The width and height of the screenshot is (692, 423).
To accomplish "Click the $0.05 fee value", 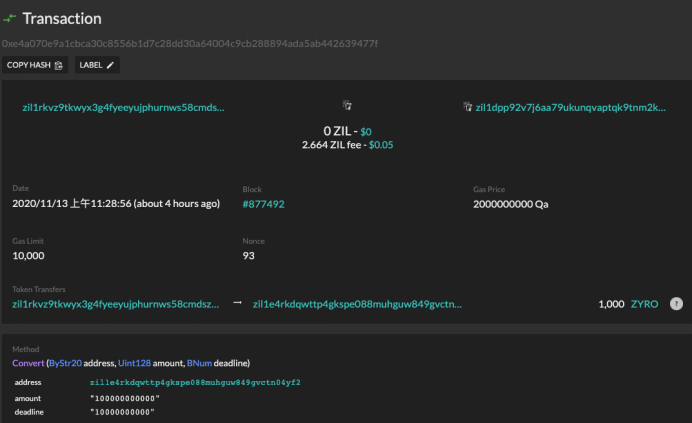I will 381,145.
